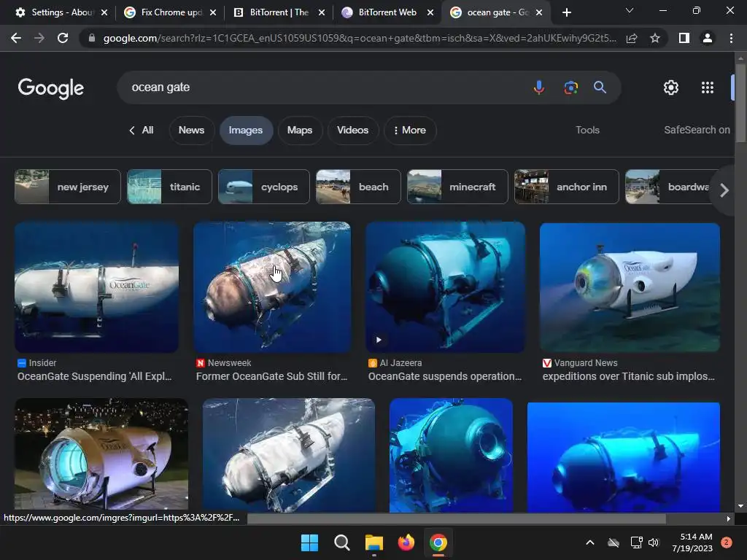The image size is (747, 560).
Task: Switch to the BitTorrent | The tab
Action: point(279,12)
